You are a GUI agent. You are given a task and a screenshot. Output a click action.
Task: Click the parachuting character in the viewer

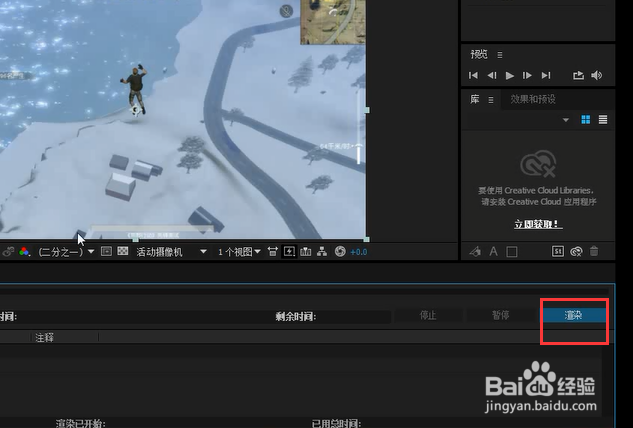coord(135,90)
